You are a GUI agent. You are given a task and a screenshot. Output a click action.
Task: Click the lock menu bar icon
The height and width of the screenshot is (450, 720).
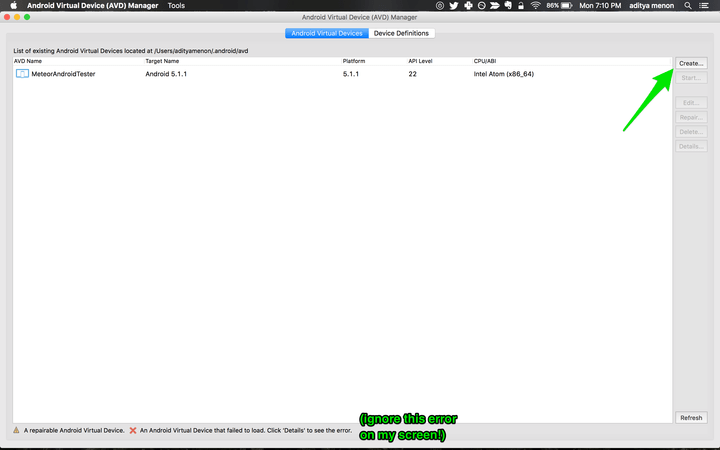click(521, 6)
